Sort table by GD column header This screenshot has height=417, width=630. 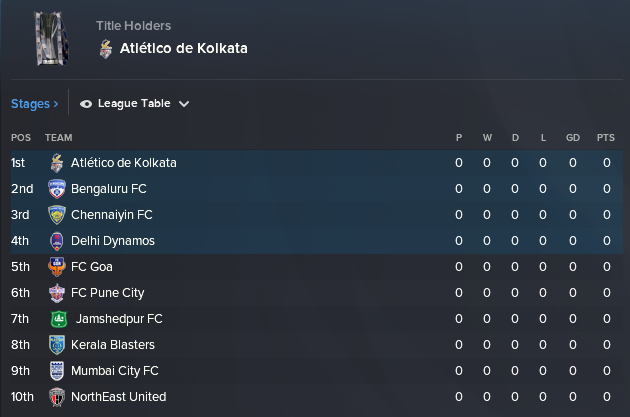coord(573,137)
